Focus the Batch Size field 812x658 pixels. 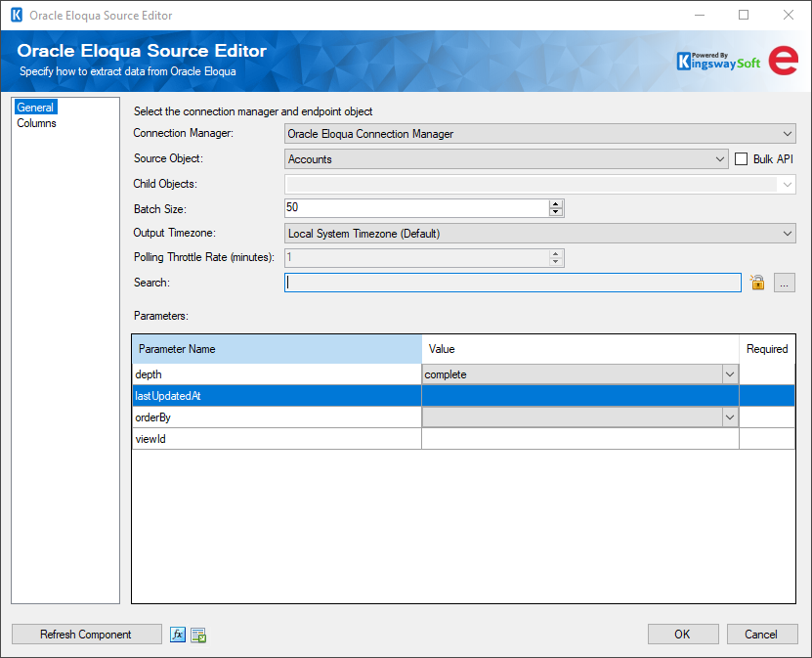click(417, 207)
